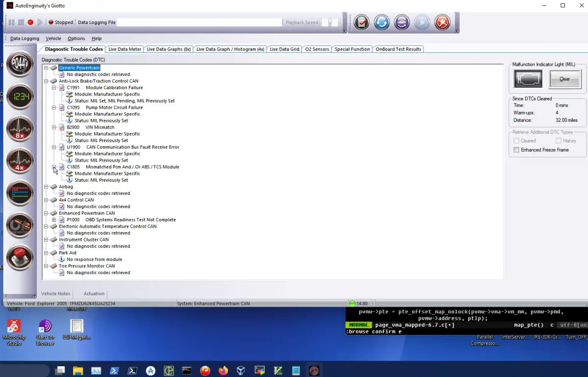This screenshot has height=377, width=588.
Task: Click the Malfunction Indicator Light engine icon
Action: 528,79
